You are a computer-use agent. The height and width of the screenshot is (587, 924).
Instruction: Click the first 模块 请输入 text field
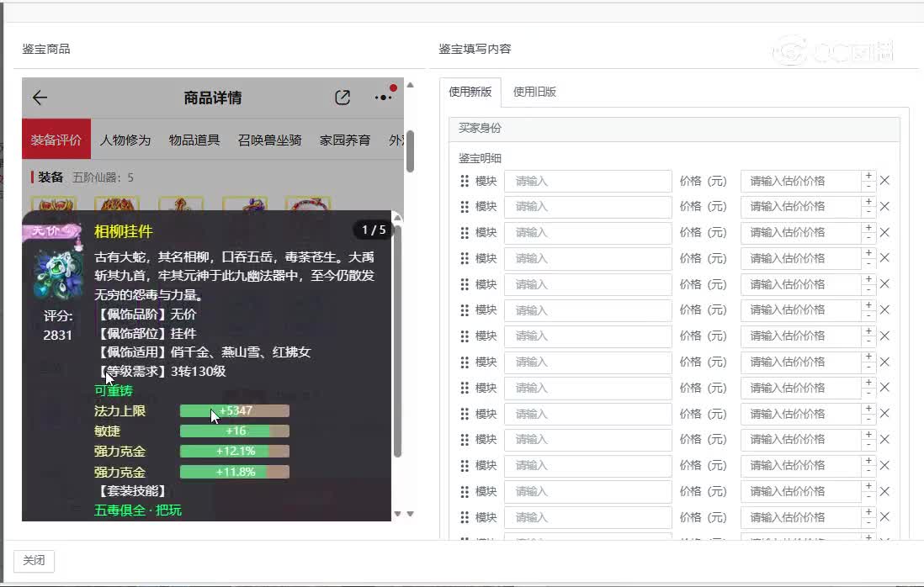click(x=587, y=181)
